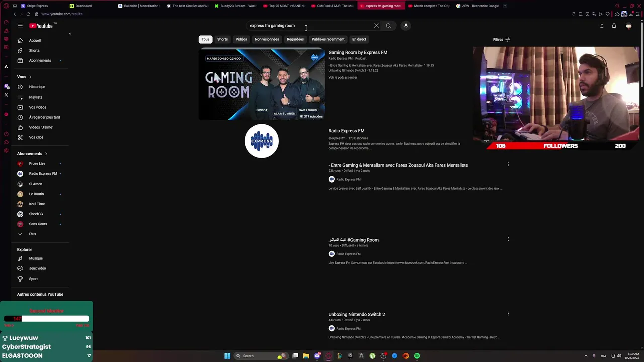644x362 pixels.
Task: Switch to Buddy2G Stream tab
Action: (x=235, y=6)
